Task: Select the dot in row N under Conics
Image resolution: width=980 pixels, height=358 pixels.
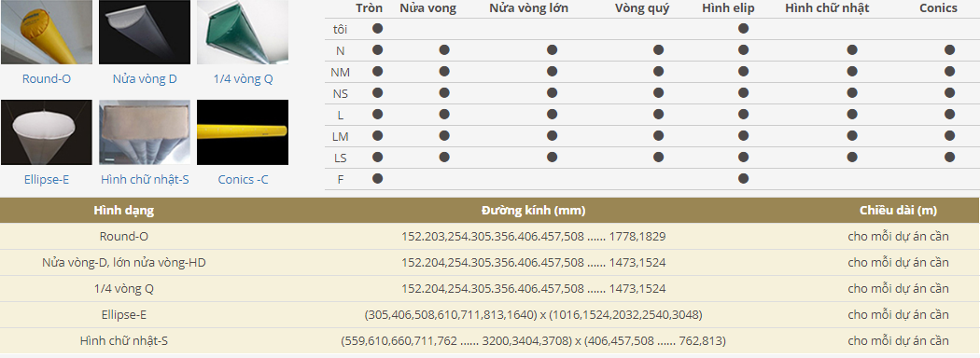Action: [949, 50]
